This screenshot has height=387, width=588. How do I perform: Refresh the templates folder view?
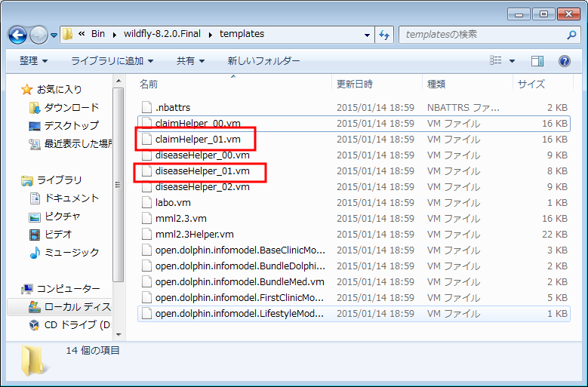pos(384,35)
